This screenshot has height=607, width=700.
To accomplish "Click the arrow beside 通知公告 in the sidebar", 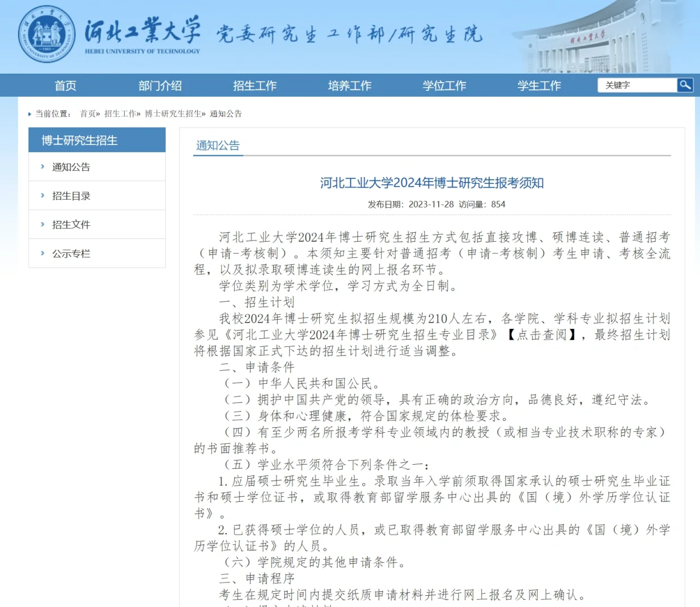I will point(43,166).
